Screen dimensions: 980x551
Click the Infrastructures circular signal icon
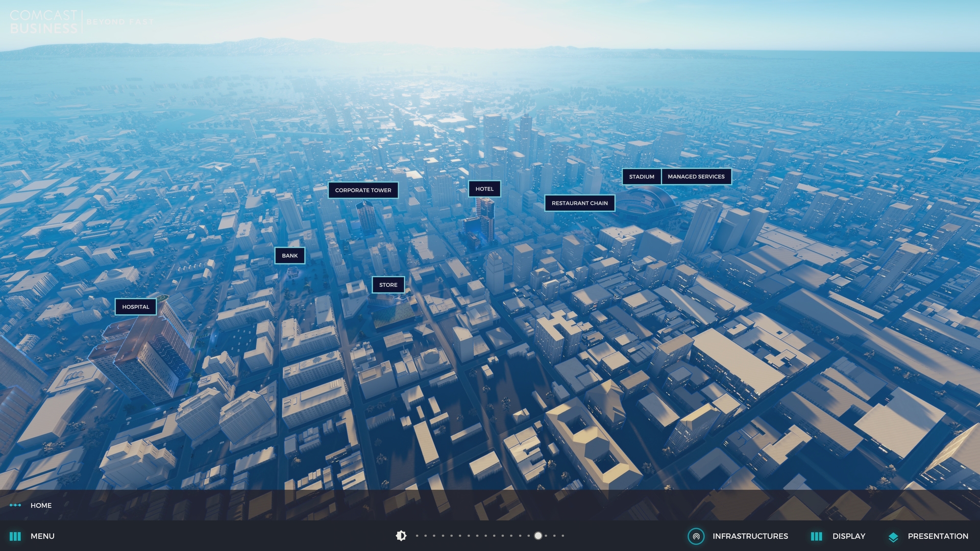point(696,536)
